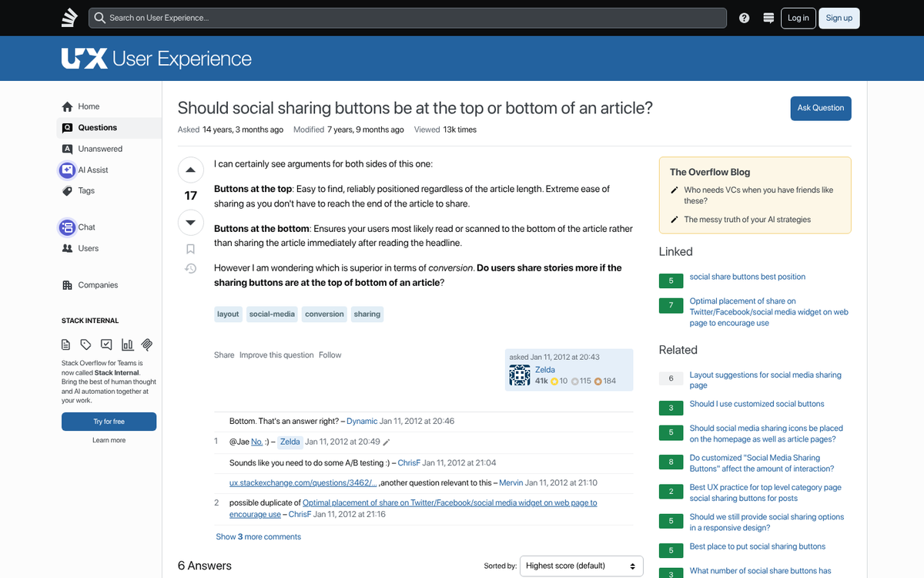
Task: Open Unanswered in the left sidebar
Action: (99, 149)
